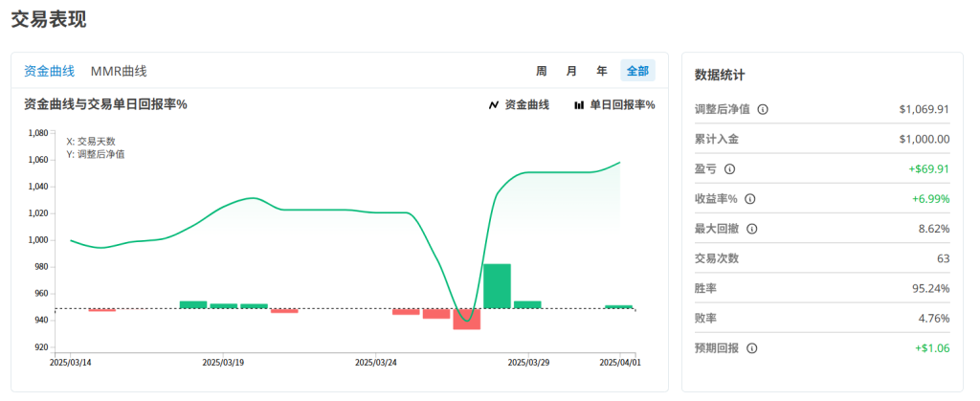Click the lowest point of the equity curve
980x401 pixels.
466,320
